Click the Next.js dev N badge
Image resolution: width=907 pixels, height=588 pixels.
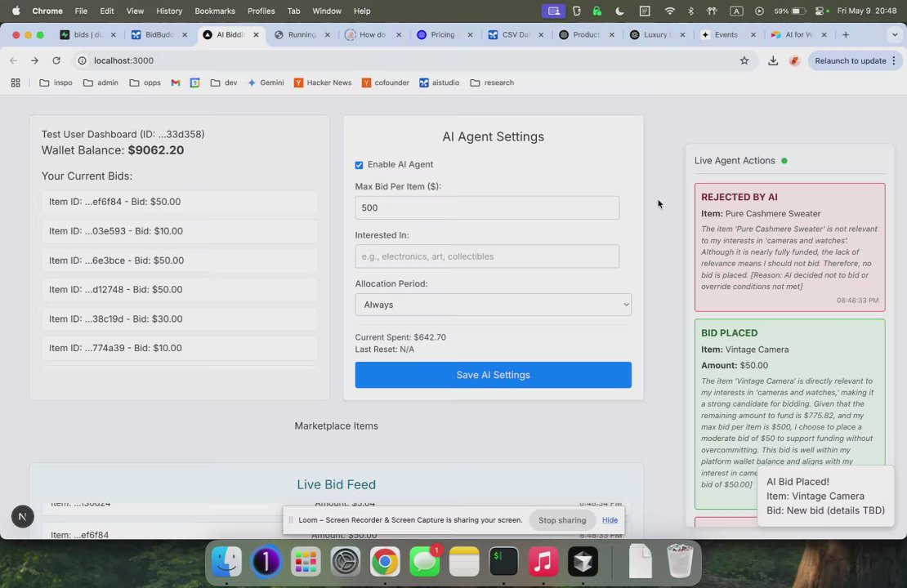tap(23, 516)
